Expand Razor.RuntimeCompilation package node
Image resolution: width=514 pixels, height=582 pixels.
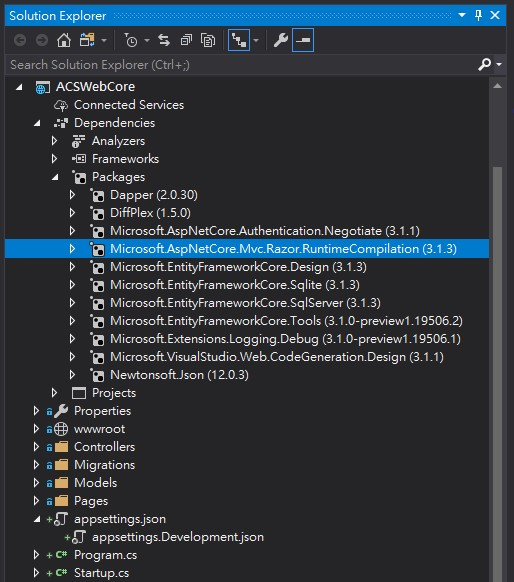point(72,249)
